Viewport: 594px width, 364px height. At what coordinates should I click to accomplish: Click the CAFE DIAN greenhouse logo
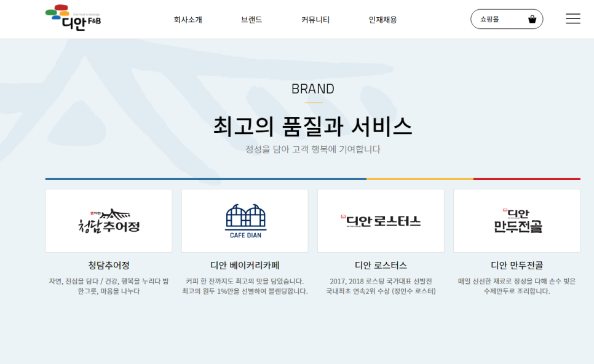point(245,221)
